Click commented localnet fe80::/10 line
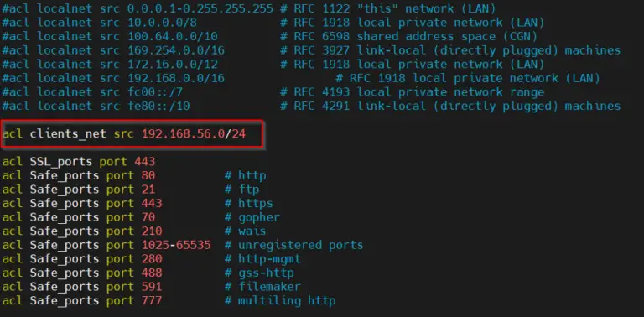Screen dimensions: 644x317 pyautogui.click(x=311, y=106)
